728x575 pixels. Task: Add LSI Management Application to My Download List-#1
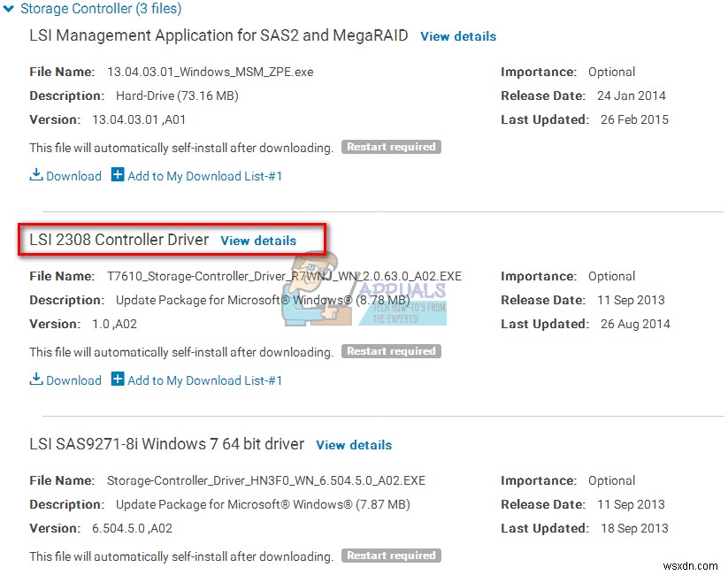click(204, 175)
